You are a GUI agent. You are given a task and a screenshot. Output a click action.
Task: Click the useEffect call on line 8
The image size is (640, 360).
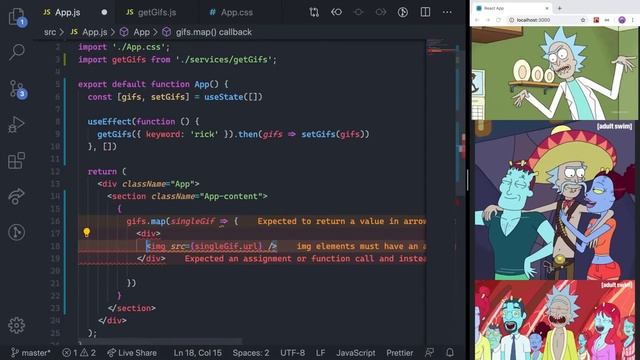click(x=109, y=122)
